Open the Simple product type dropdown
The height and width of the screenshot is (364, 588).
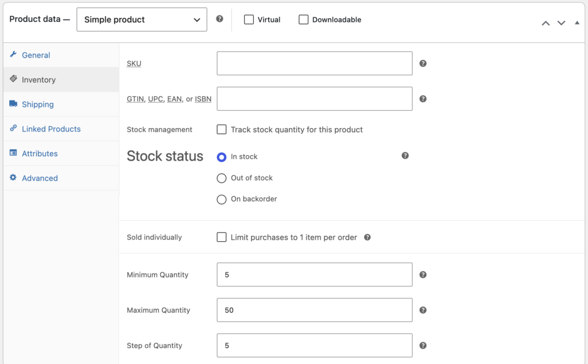(x=142, y=20)
